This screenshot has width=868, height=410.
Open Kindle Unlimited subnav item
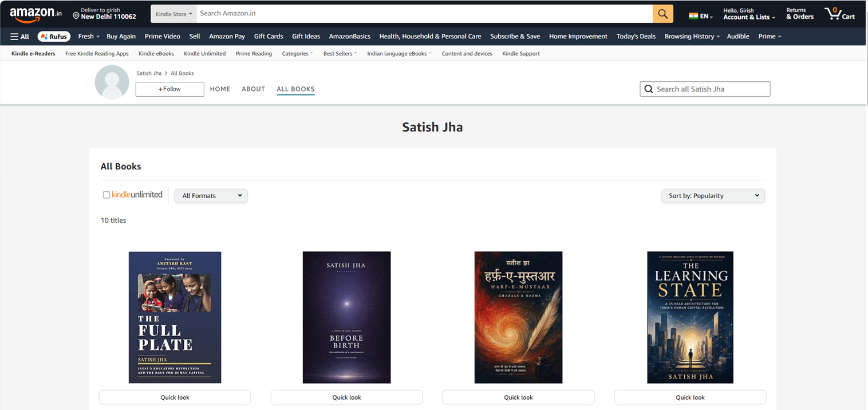(x=204, y=53)
